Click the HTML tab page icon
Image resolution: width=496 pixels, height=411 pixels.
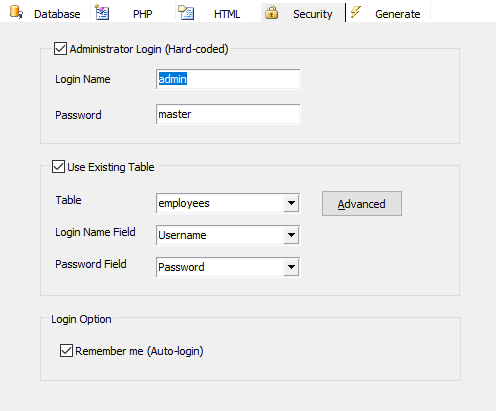pyautogui.click(x=186, y=12)
